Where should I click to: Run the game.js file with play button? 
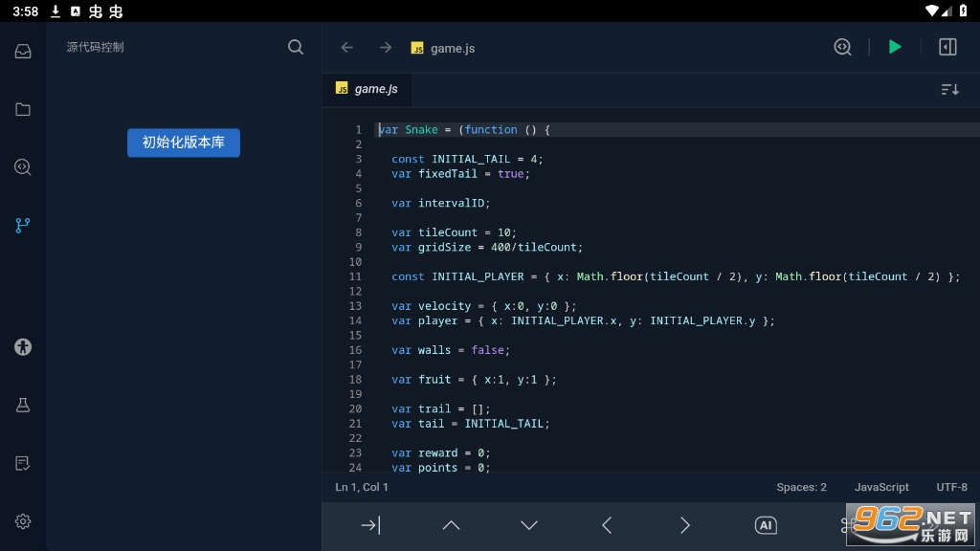[895, 47]
